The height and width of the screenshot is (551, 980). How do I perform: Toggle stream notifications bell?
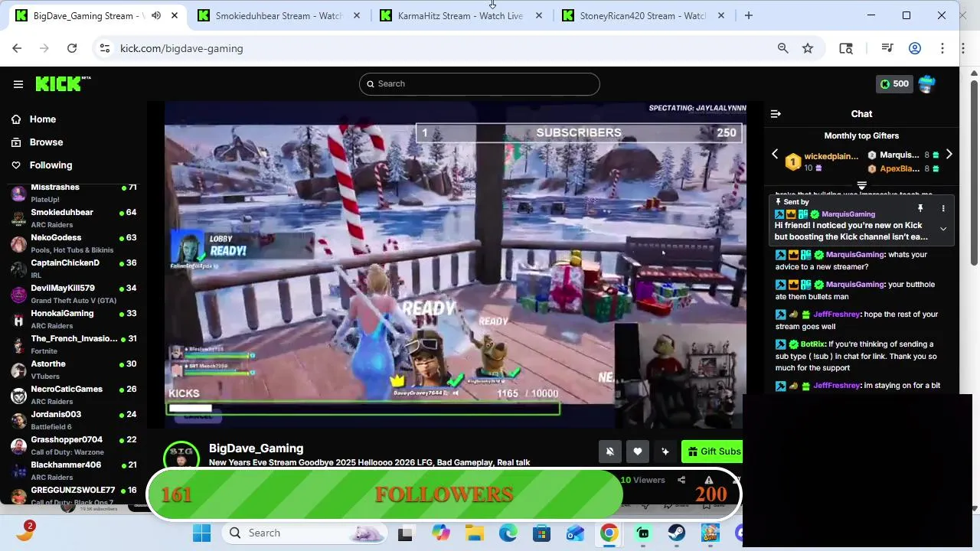[x=610, y=452]
